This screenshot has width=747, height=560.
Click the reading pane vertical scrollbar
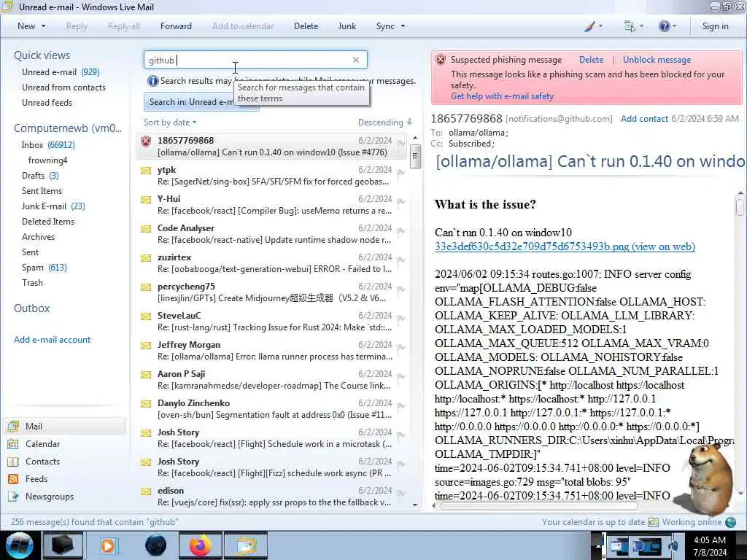coord(740,206)
